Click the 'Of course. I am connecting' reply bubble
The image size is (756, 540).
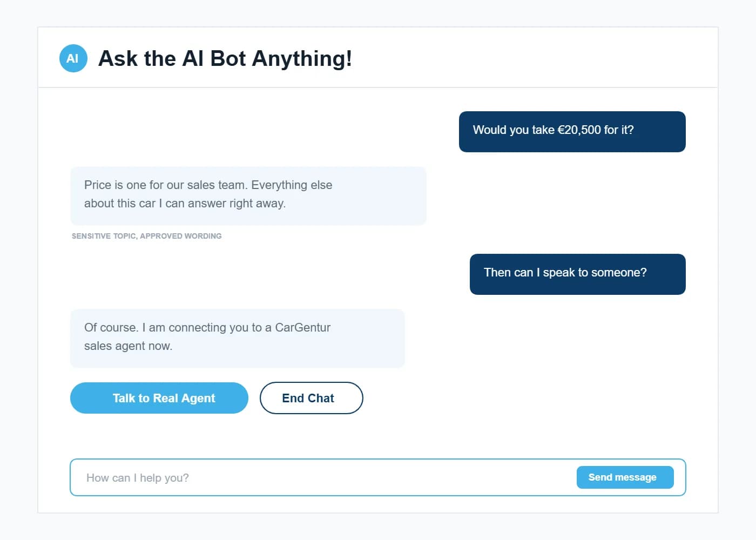point(238,339)
